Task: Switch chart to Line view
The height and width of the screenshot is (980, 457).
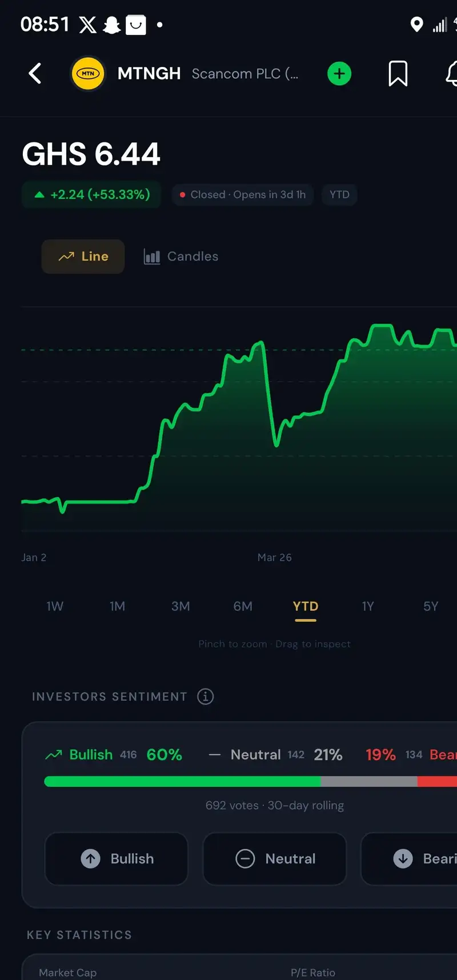Action: click(83, 257)
